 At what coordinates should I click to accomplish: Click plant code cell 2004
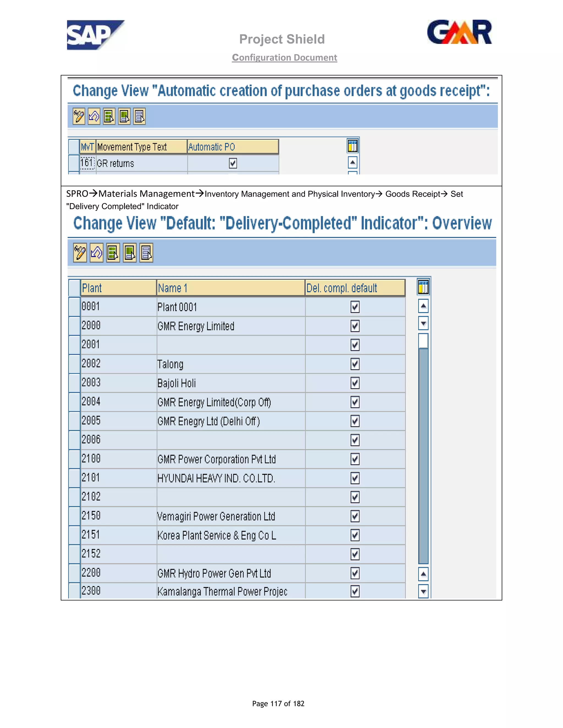[119, 402]
